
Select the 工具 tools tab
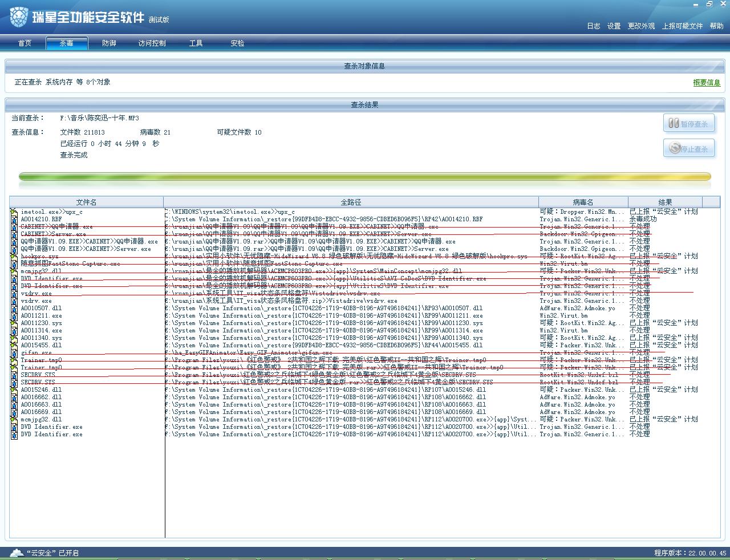point(196,43)
